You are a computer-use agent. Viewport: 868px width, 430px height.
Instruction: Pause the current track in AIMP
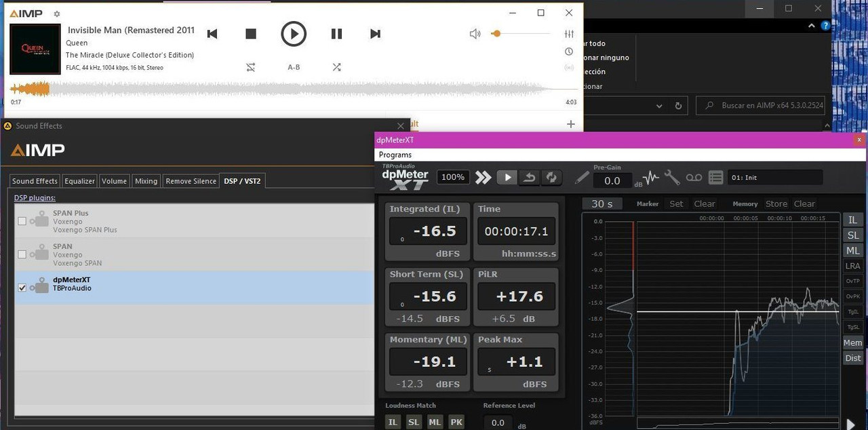tap(336, 34)
